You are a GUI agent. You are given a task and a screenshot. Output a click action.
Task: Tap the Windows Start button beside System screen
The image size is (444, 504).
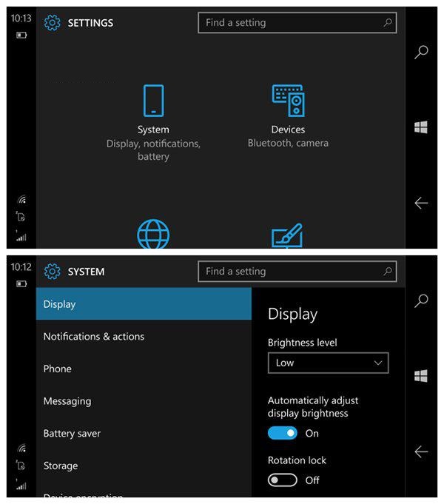click(421, 376)
